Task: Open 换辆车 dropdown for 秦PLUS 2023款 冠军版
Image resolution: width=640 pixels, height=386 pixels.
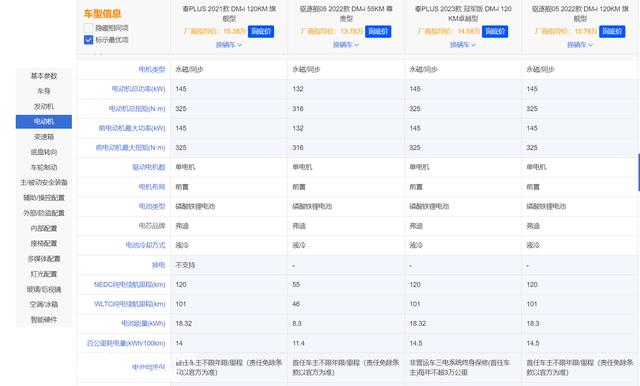Action: pyautogui.click(x=463, y=45)
